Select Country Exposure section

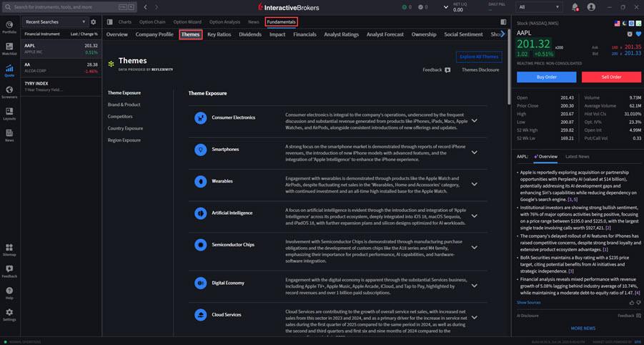click(x=125, y=128)
